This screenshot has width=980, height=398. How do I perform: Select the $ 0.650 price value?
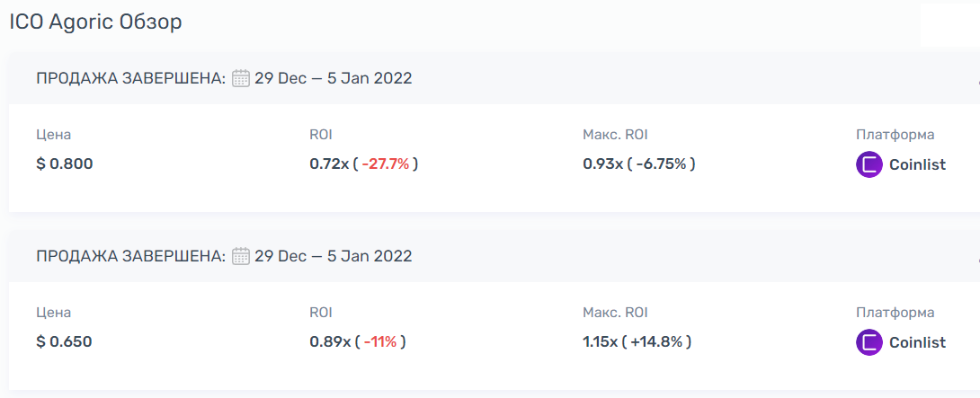click(65, 341)
